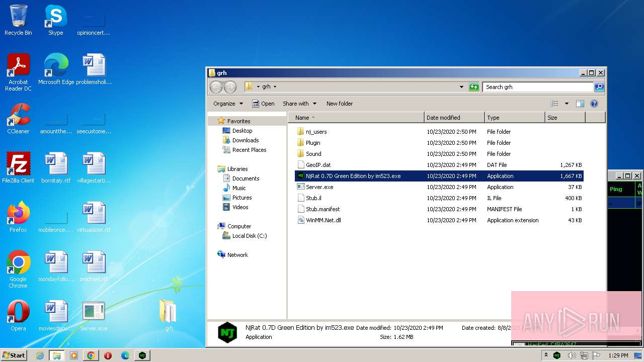Show hidden system tray icons
The height and width of the screenshot is (362, 644).
tap(546, 355)
